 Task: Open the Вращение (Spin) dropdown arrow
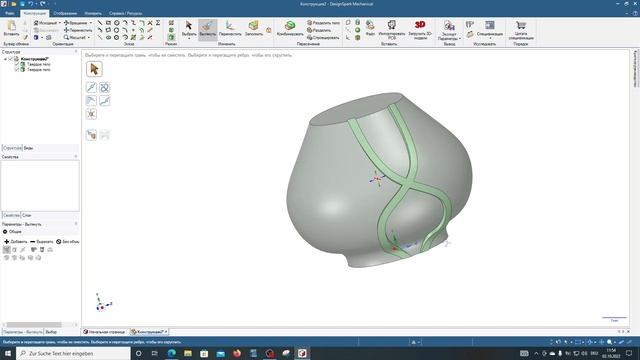(x=91, y=23)
